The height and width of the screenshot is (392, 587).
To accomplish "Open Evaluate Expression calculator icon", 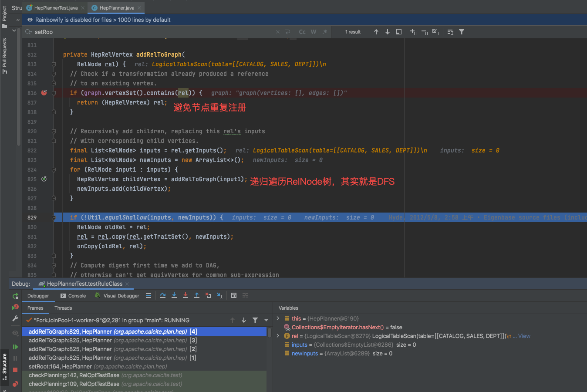I will click(234, 296).
